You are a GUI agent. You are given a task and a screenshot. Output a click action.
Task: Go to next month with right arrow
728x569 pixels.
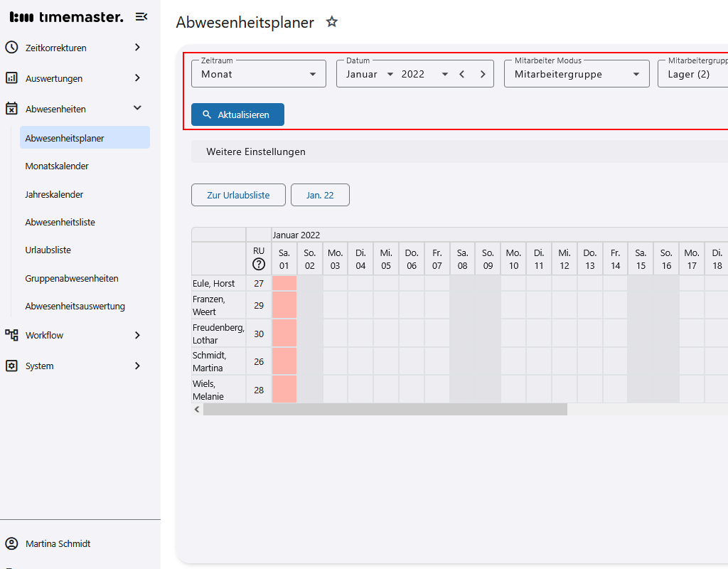tap(483, 74)
